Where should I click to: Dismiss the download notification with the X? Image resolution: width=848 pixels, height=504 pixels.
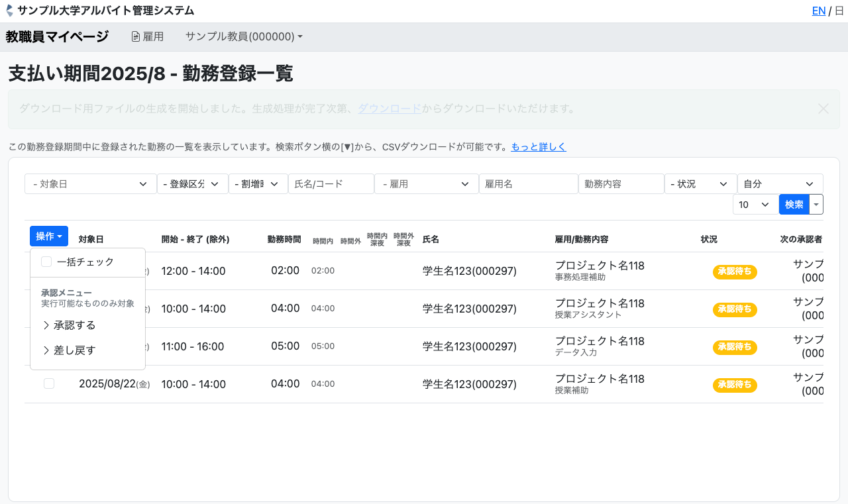823,109
